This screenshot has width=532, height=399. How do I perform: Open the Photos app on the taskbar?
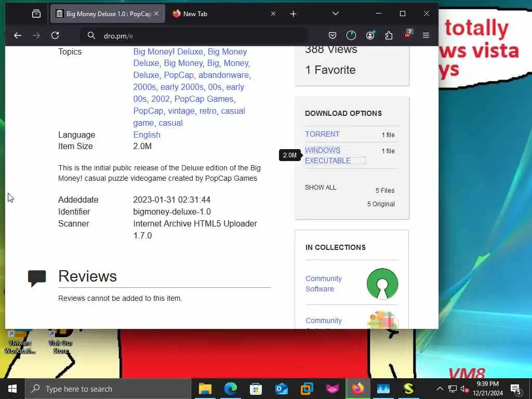click(x=383, y=389)
